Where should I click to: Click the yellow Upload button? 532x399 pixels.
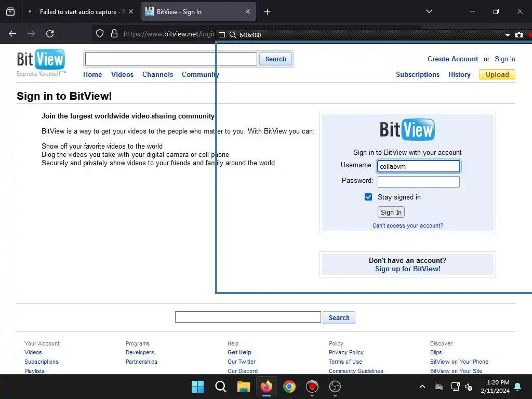tap(497, 74)
